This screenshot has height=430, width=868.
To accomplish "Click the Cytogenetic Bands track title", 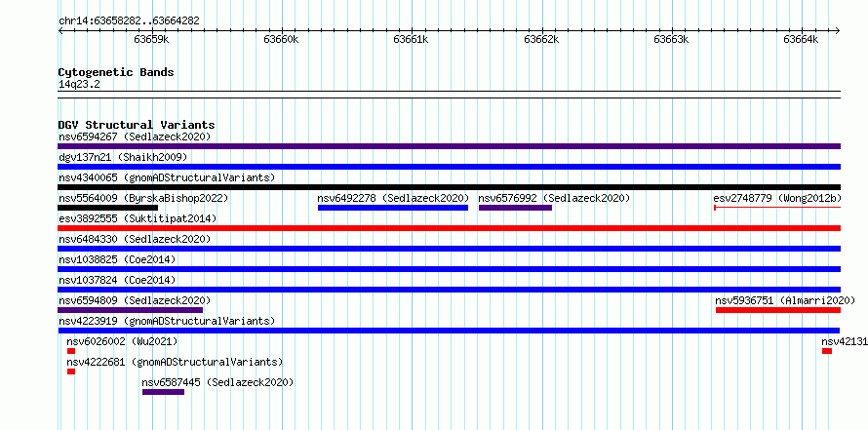I will click(116, 72).
